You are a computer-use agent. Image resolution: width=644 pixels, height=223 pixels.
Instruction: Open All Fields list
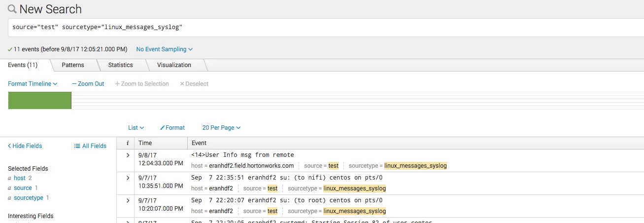[x=90, y=146]
